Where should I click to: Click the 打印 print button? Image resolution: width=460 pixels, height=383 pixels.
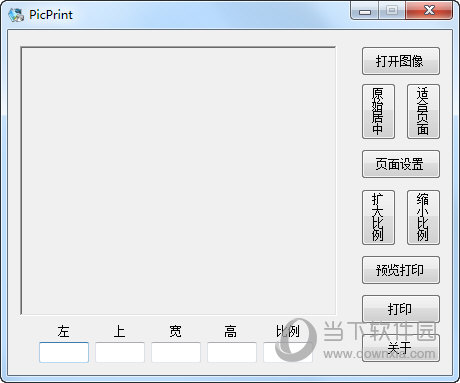[401, 309]
